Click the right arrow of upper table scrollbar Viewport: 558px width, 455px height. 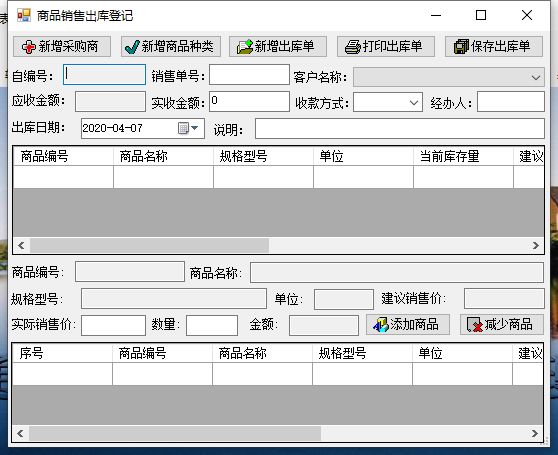[x=536, y=245]
